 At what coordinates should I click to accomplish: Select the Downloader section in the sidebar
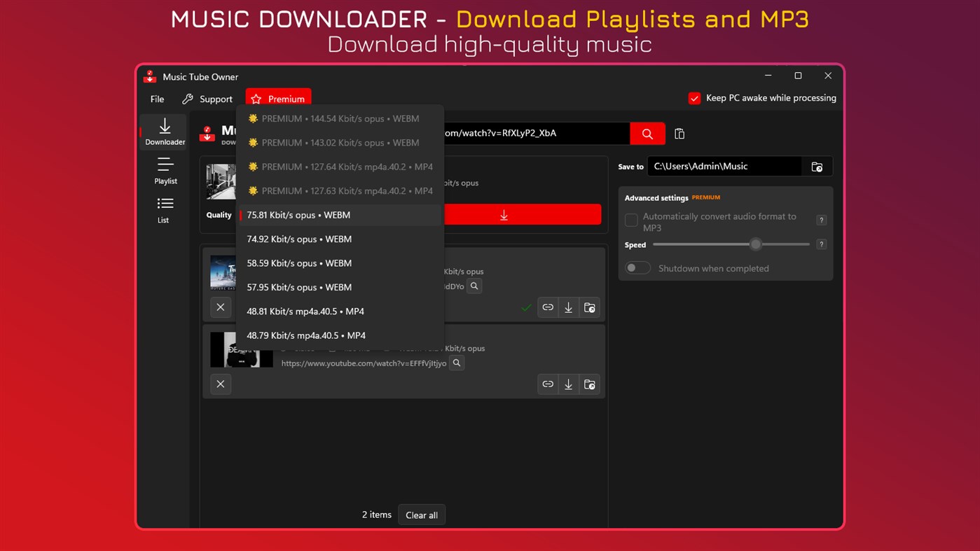(163, 132)
